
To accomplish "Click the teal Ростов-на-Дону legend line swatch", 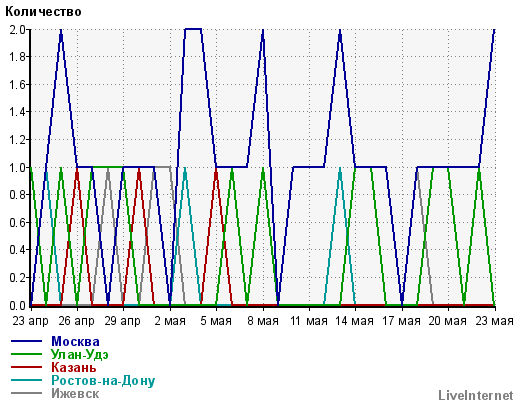I will click(x=27, y=380).
